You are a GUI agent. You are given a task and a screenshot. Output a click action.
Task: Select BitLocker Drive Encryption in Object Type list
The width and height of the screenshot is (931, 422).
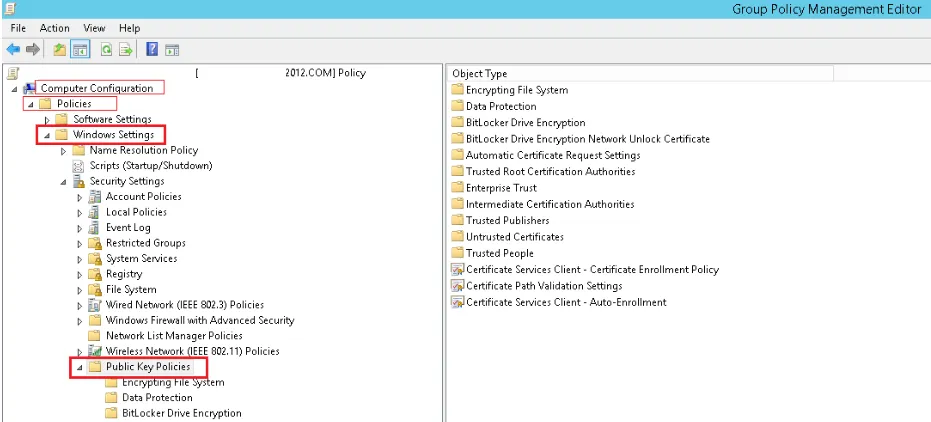click(525, 123)
